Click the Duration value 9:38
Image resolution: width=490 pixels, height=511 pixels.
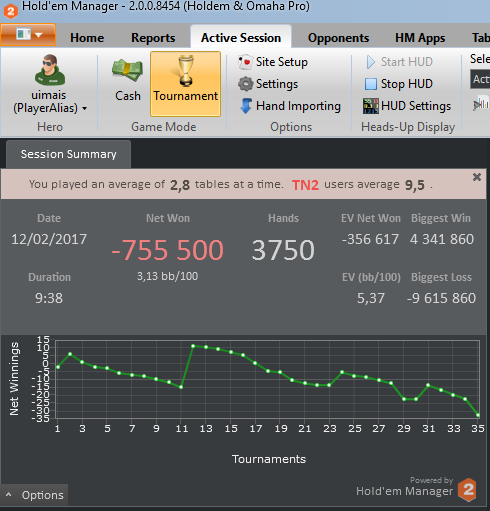point(49,298)
